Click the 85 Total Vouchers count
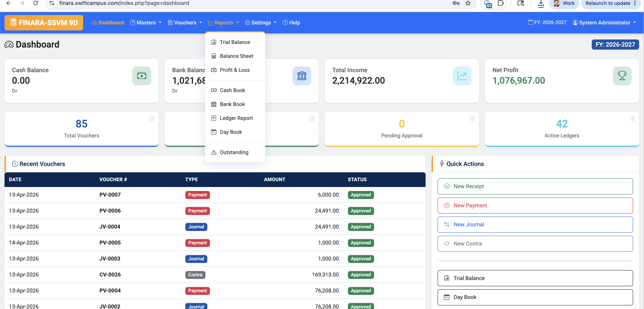This screenshot has height=309, width=644. 82,124
